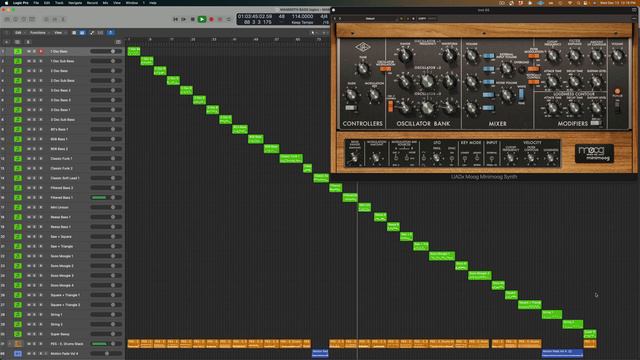This screenshot has height=360, width=640.
Task: Open the Navigate menu
Action: [x=75, y=2]
